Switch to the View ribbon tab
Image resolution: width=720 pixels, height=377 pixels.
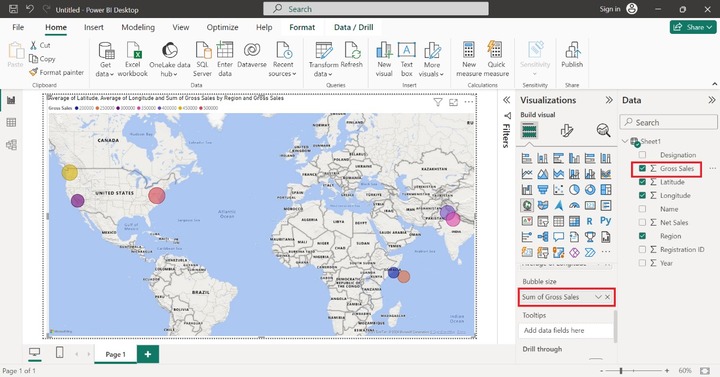[x=180, y=27]
